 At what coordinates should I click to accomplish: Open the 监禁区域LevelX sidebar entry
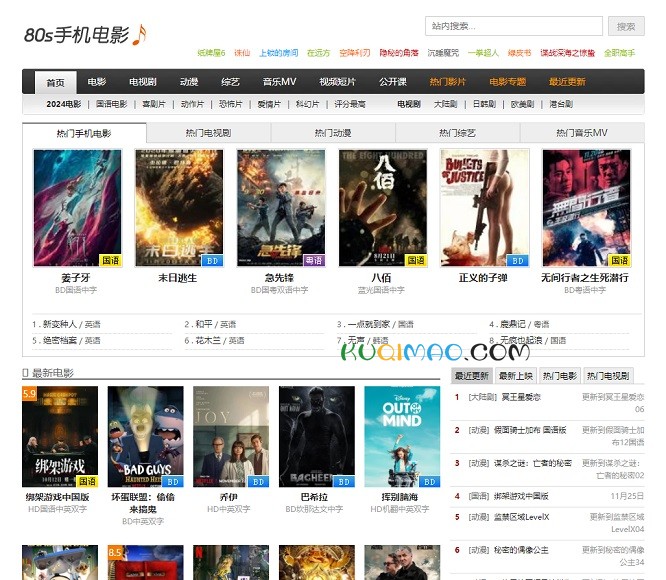coord(521,517)
